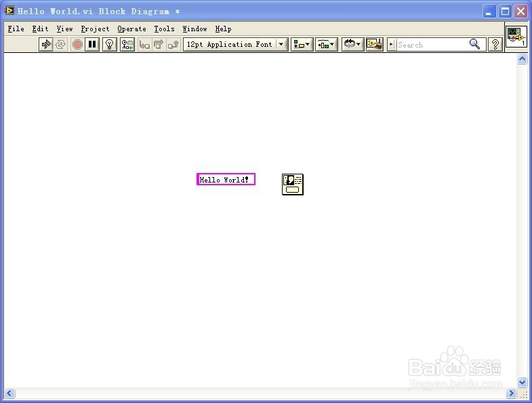Click the magnifying glass search icon

474,45
